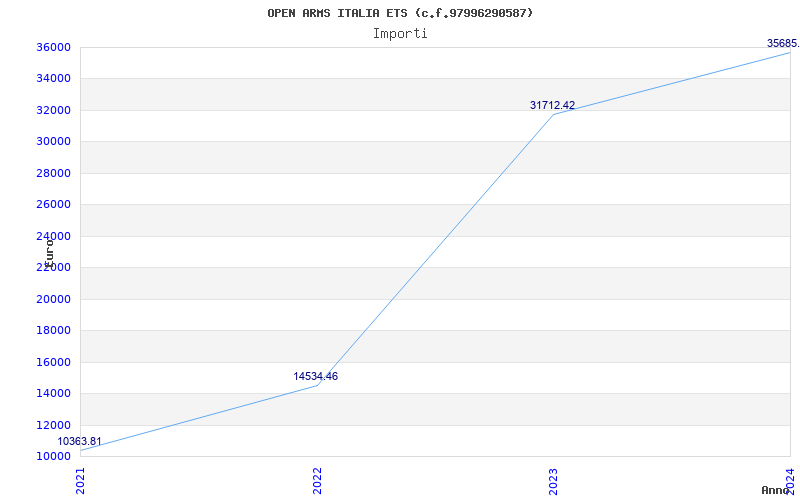Click the Anno x-axis title
Image resolution: width=800 pixels, height=500 pixels.
point(776,490)
